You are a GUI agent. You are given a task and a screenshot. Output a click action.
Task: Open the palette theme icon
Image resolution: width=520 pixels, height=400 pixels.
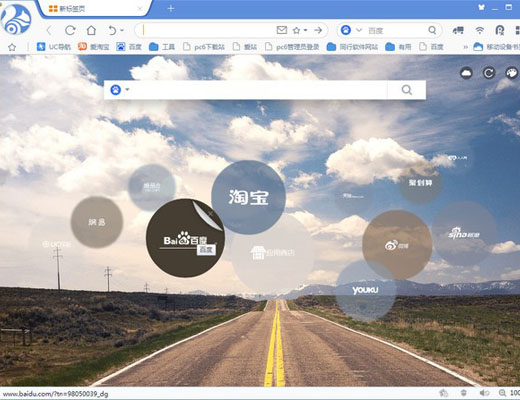(x=511, y=73)
